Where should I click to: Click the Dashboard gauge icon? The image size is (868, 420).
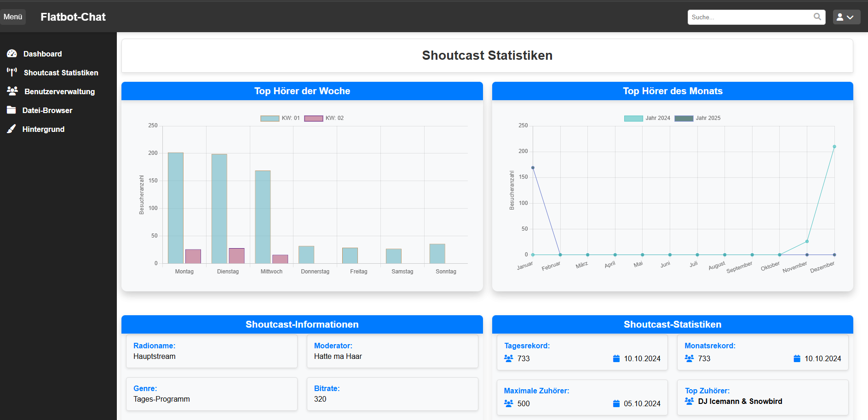pos(12,54)
